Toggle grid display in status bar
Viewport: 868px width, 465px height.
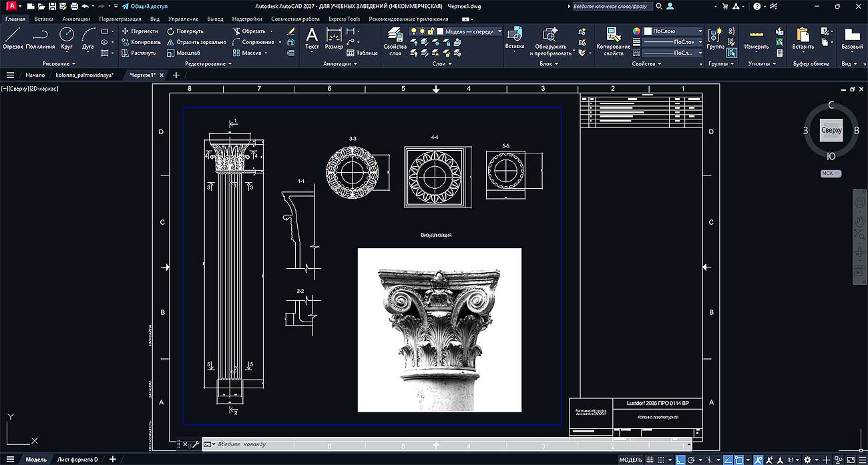pos(650,460)
